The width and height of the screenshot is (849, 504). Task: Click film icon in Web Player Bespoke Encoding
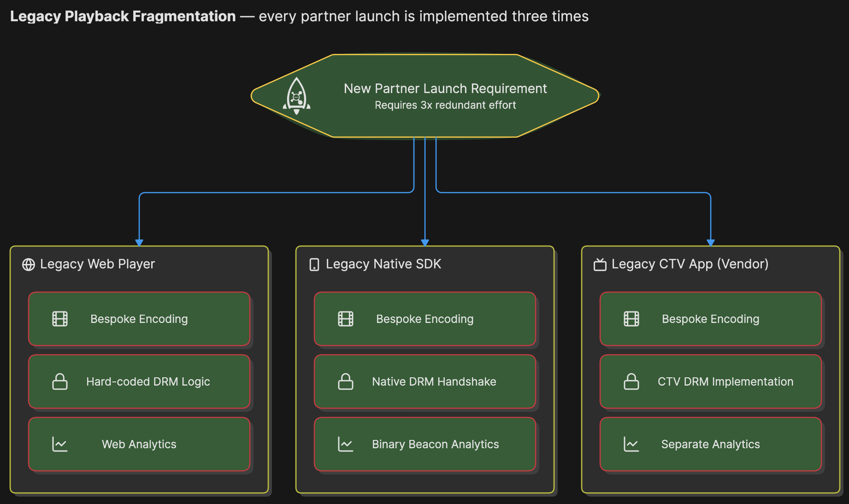tap(60, 319)
